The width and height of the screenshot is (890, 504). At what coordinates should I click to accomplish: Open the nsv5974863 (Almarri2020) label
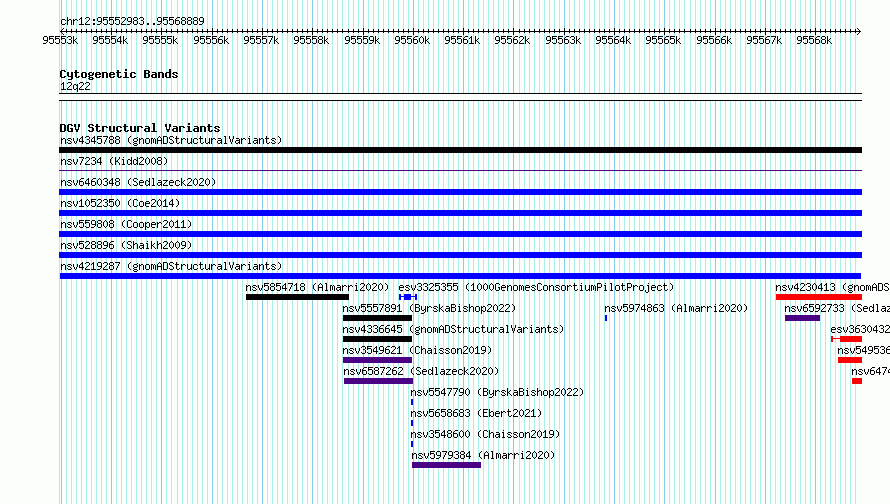(676, 308)
